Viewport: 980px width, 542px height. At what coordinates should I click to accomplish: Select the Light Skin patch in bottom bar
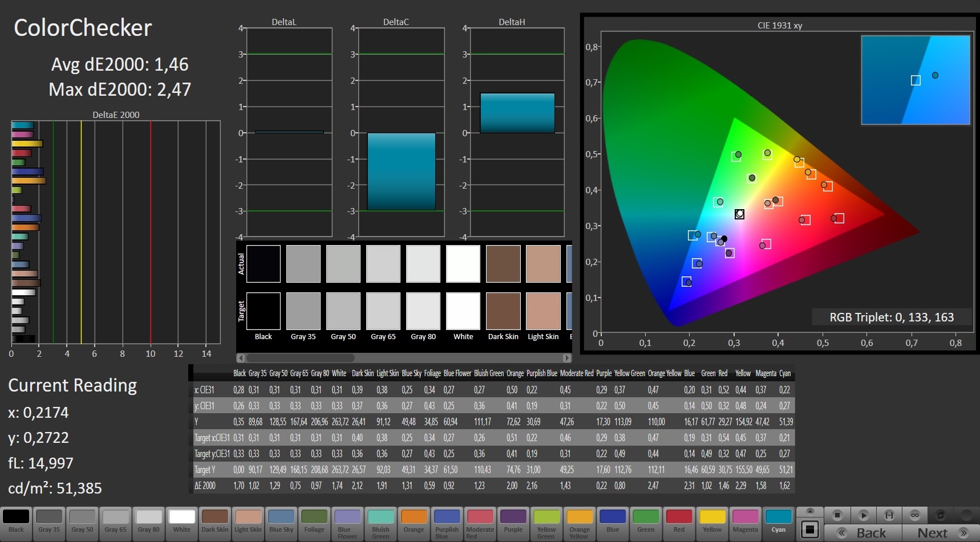coord(248,523)
